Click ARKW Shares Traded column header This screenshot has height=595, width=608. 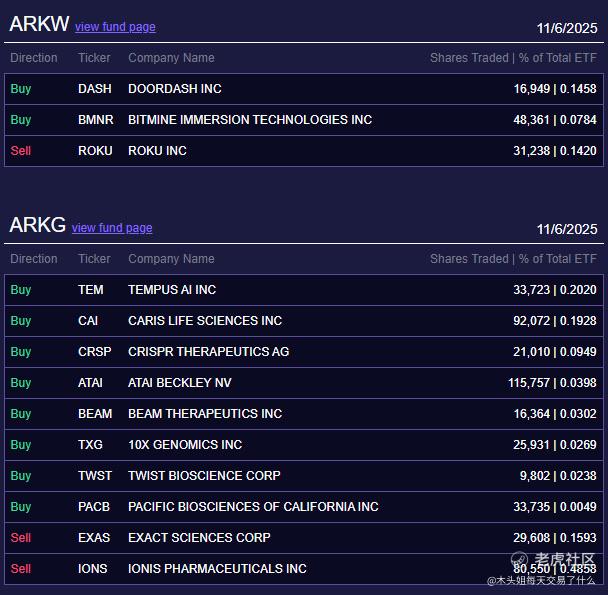tap(513, 58)
